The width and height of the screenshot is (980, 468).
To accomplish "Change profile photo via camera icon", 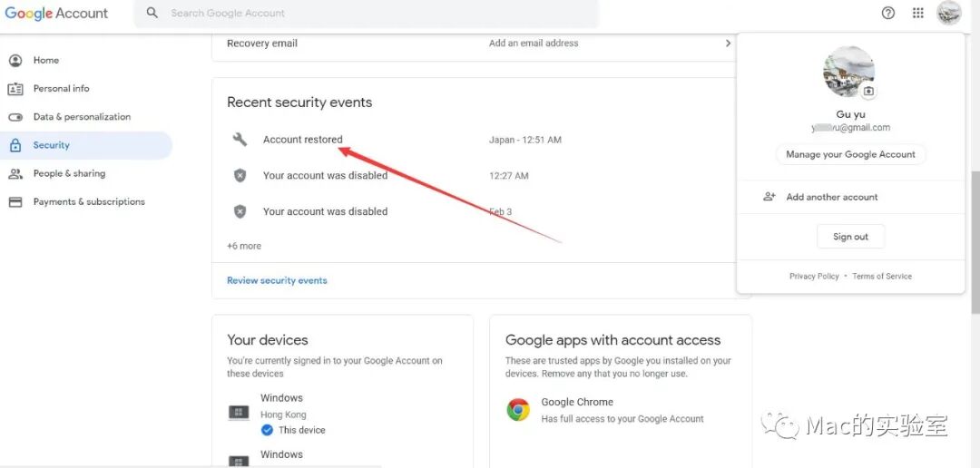I will click(868, 92).
